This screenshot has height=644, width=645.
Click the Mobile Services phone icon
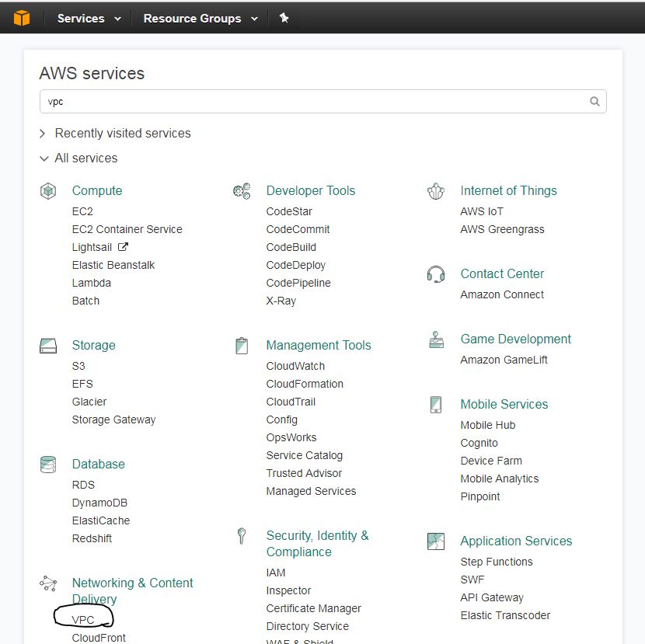click(x=436, y=405)
